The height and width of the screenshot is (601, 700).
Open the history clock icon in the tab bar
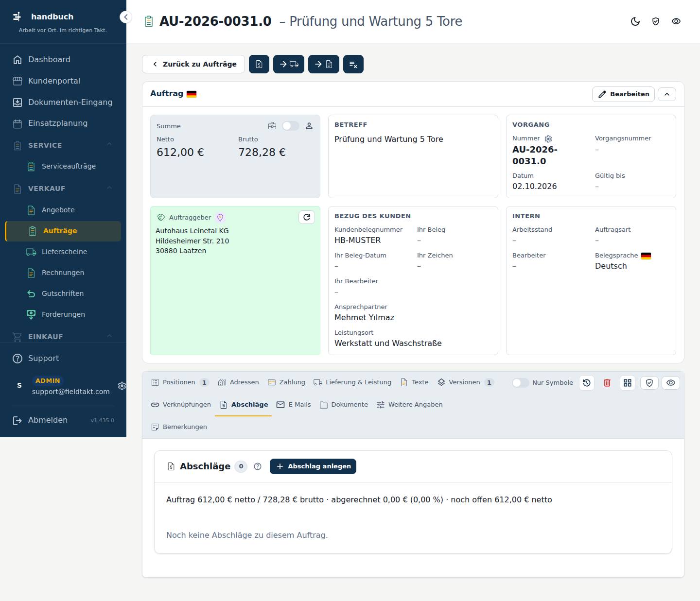587,383
